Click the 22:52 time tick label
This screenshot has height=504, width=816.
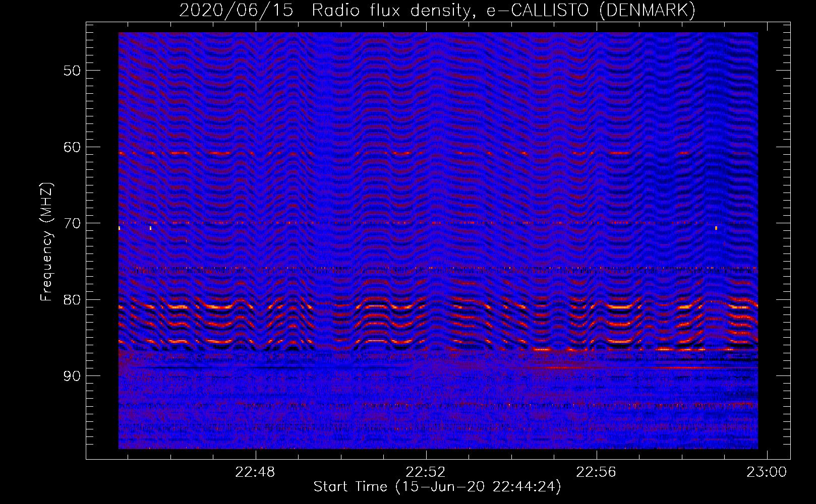coord(426,472)
